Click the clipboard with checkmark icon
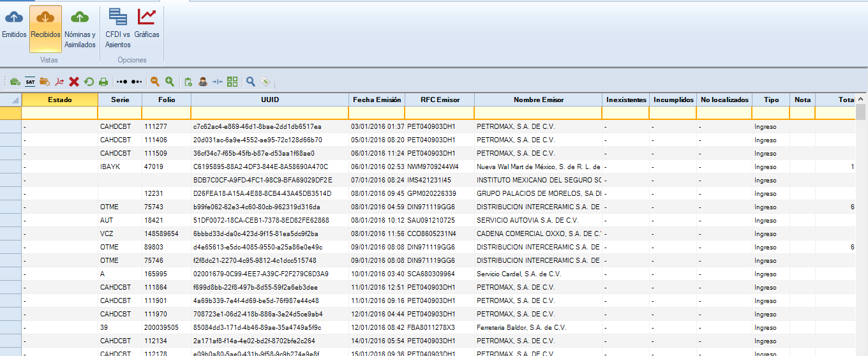The width and height of the screenshot is (868, 356). coord(188,82)
